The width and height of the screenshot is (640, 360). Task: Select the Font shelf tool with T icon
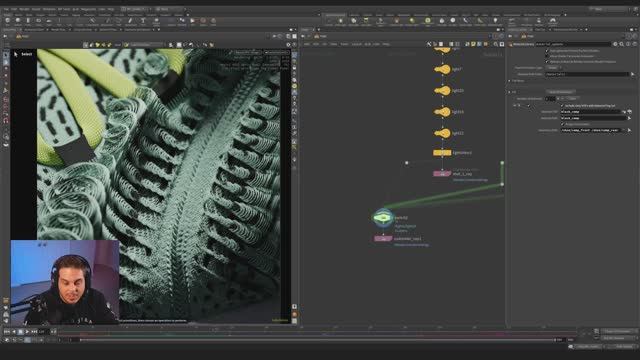coord(143,22)
